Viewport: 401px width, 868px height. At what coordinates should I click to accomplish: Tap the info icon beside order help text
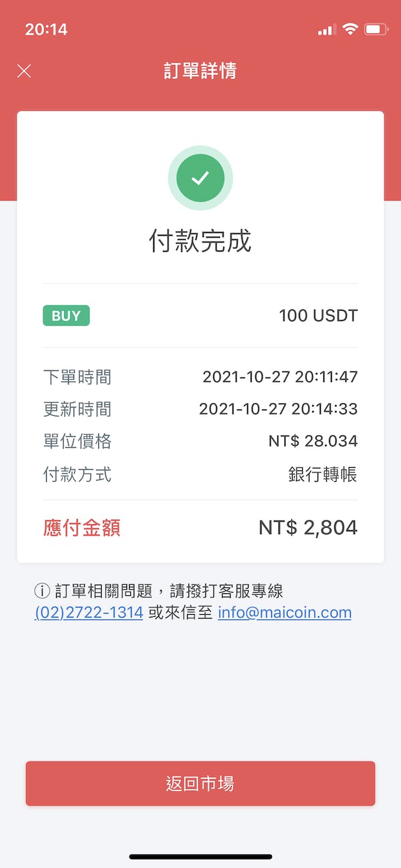(x=42, y=591)
